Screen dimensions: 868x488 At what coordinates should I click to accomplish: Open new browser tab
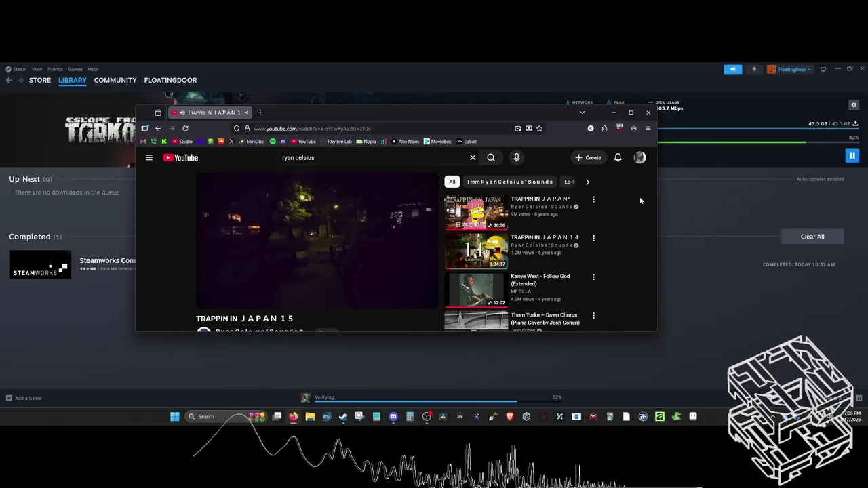pos(260,113)
